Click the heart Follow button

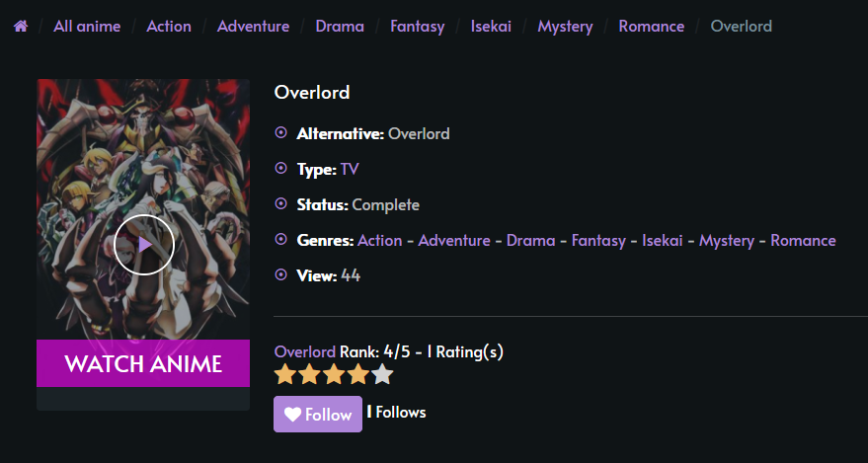(x=318, y=415)
